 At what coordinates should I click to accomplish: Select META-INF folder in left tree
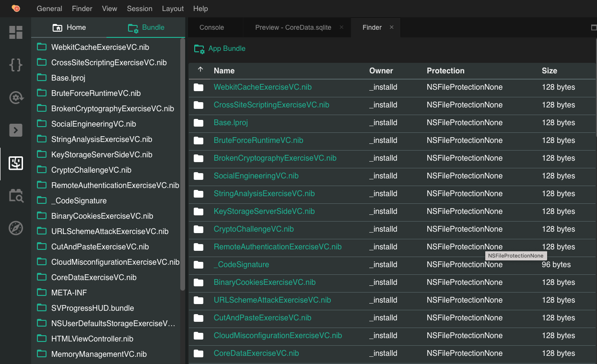pyautogui.click(x=69, y=293)
